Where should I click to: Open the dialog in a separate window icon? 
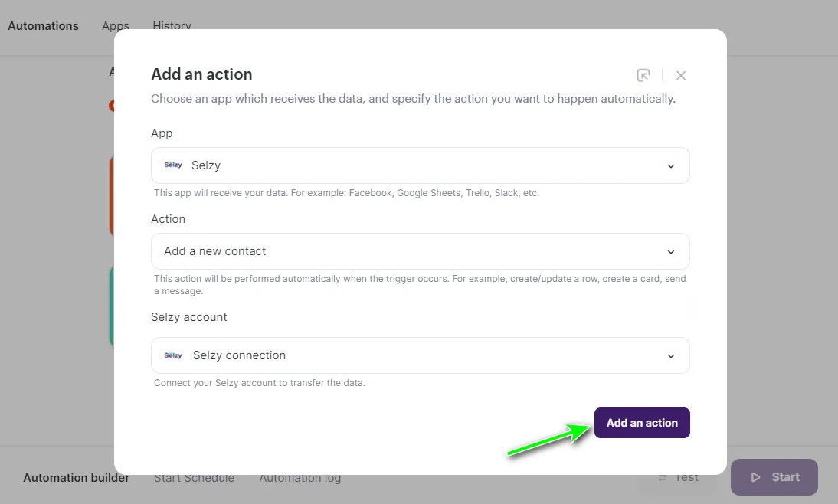tap(643, 74)
